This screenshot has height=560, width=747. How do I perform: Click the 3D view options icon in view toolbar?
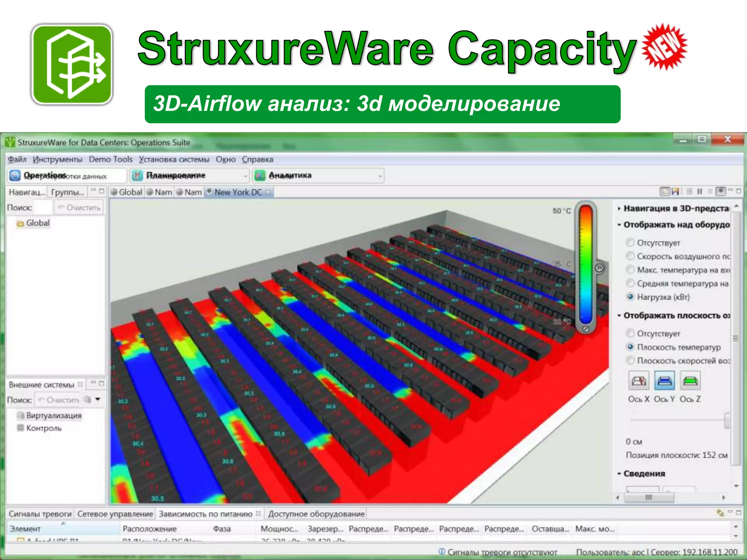[x=721, y=191]
